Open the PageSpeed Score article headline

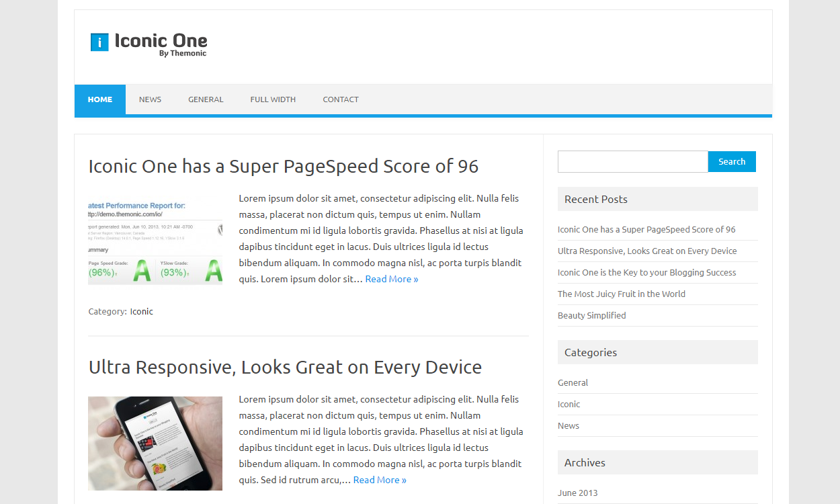[x=283, y=166]
